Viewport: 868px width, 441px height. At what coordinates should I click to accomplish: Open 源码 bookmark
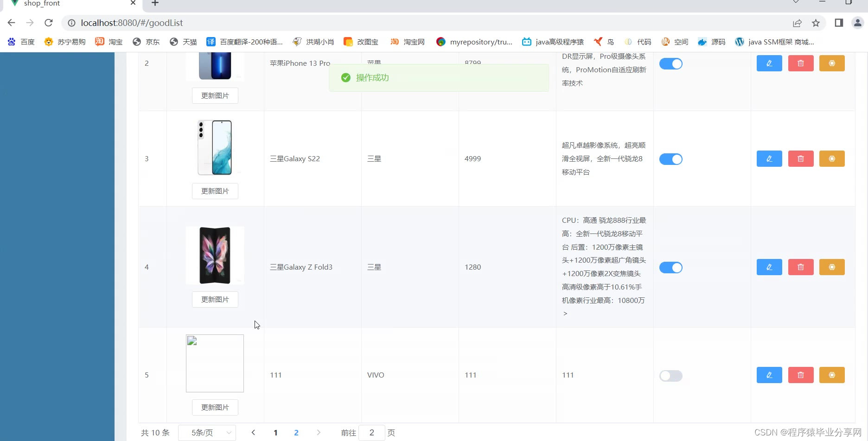[712, 42]
